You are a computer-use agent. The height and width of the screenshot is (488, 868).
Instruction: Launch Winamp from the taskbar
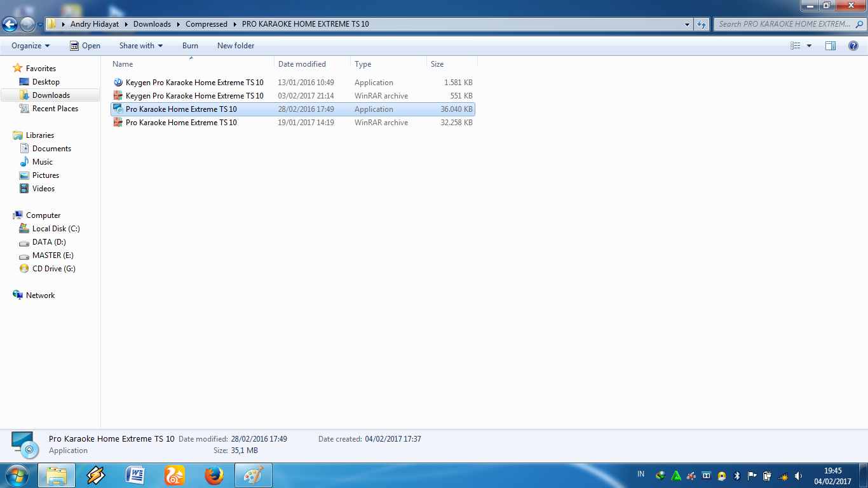pyautogui.click(x=96, y=475)
